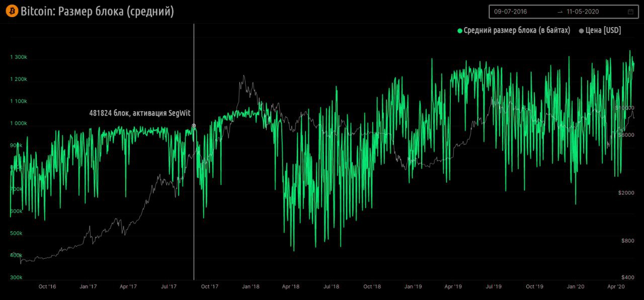Click the "Apr '20" time axis label
The width and height of the screenshot is (644, 300).
pyautogui.click(x=616, y=287)
